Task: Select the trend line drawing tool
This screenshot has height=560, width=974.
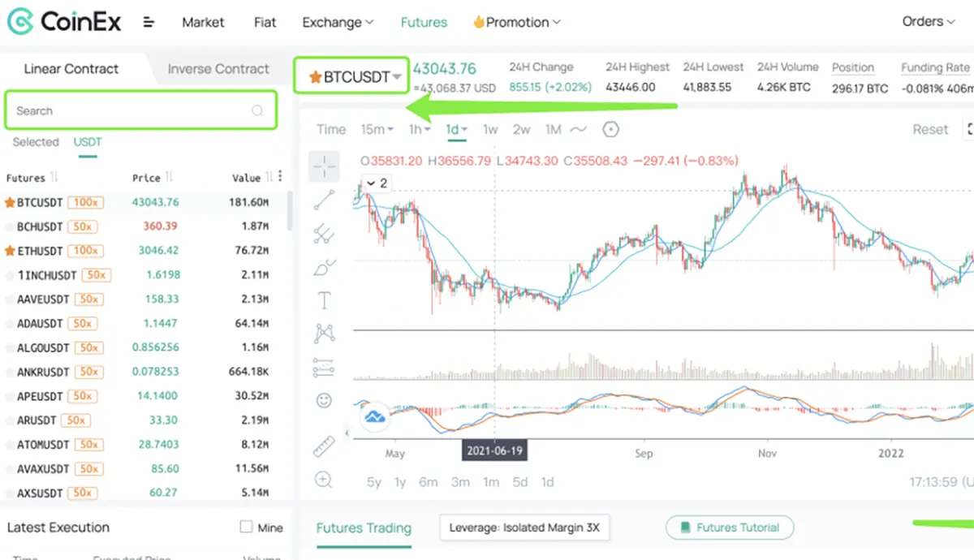Action: (325, 200)
